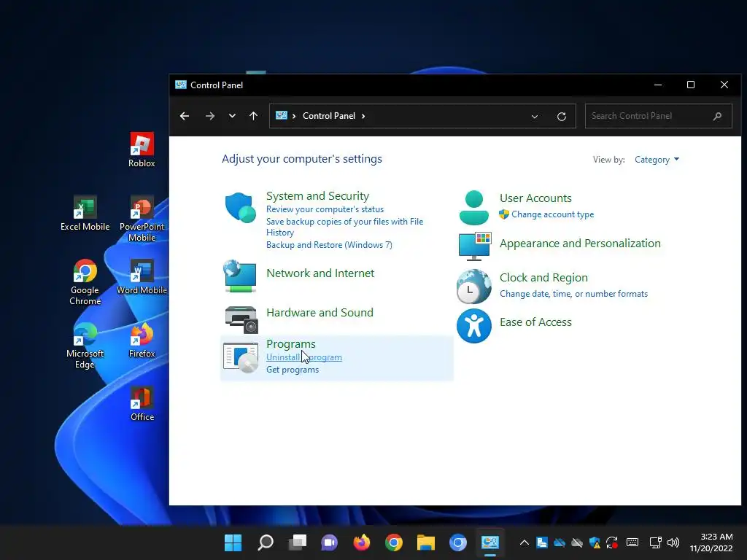Open Save backup copies with File History

pyautogui.click(x=344, y=227)
